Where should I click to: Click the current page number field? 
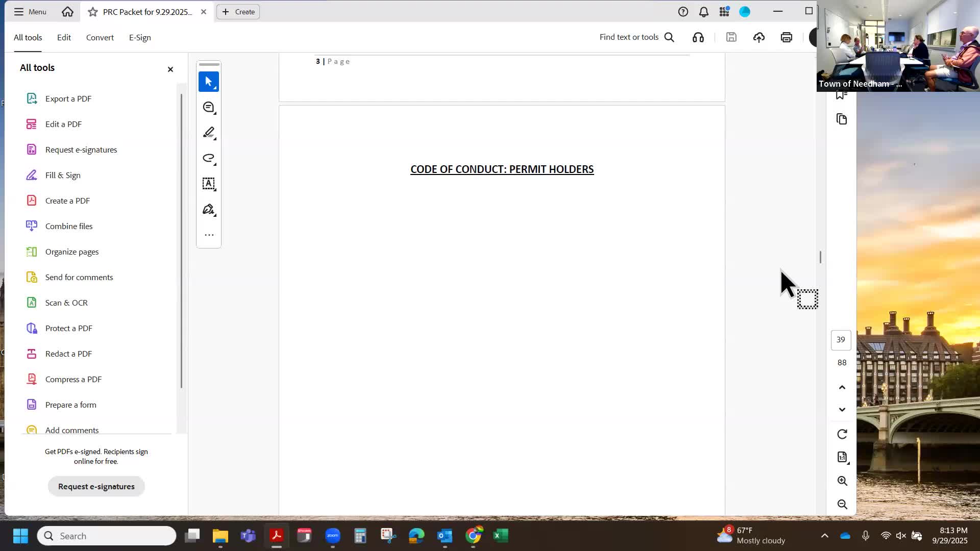pyautogui.click(x=841, y=340)
